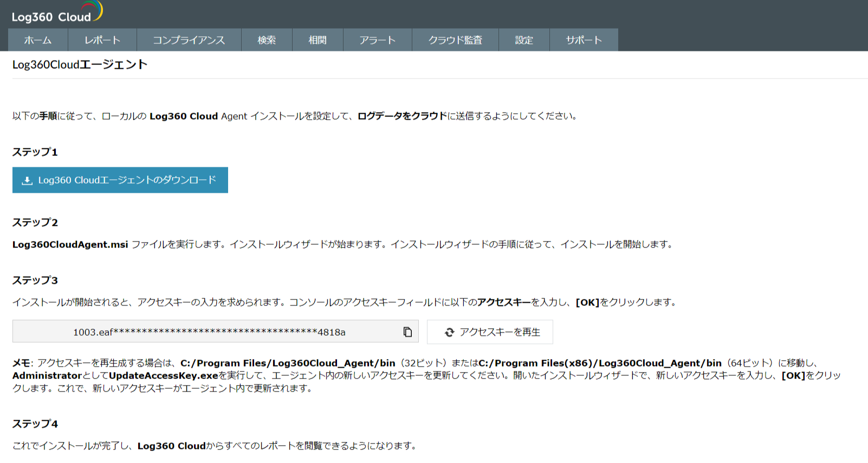Image resolution: width=868 pixels, height=463 pixels.
Task: Click the ステップ4 heading
Action: (35, 424)
